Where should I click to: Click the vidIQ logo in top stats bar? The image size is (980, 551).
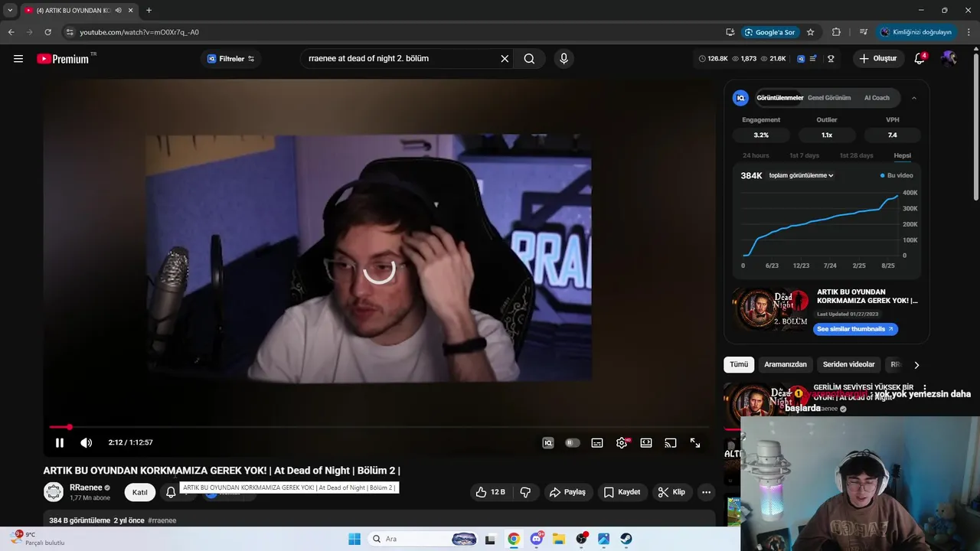coord(801,59)
